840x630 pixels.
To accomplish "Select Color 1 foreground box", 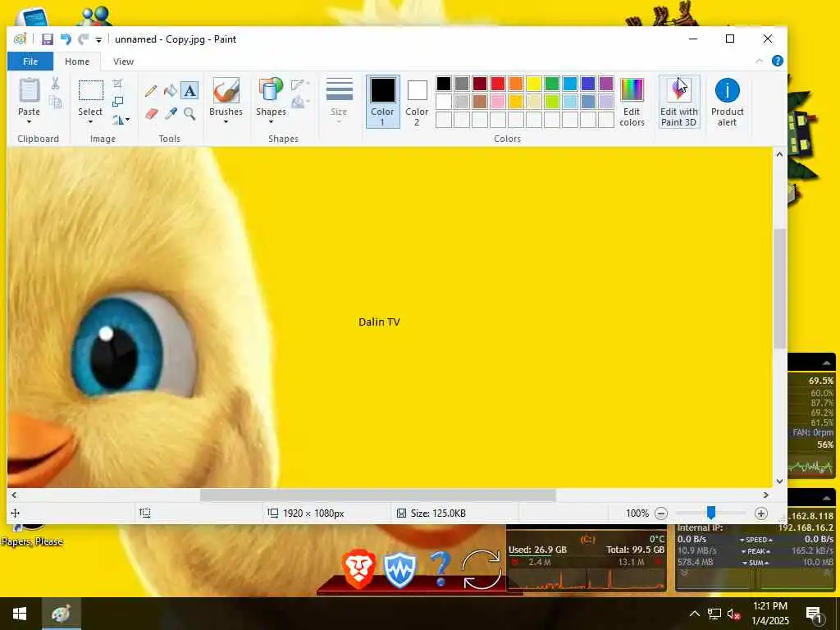I will click(382, 102).
